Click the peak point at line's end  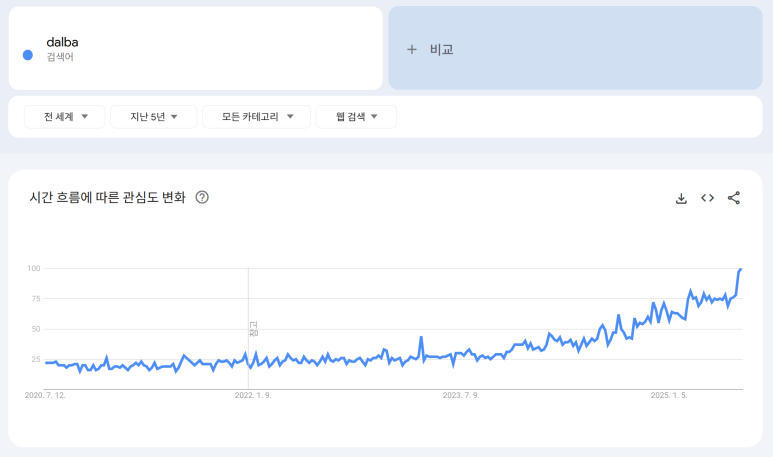(x=740, y=270)
